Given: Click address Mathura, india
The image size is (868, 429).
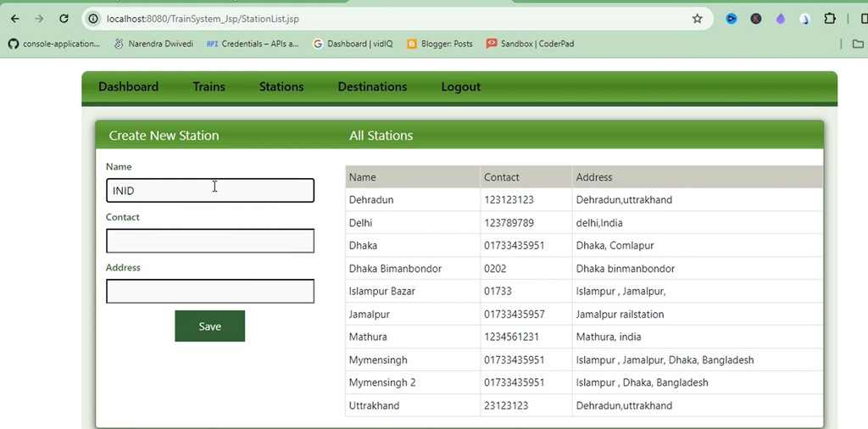Looking at the screenshot, I should [x=609, y=337].
